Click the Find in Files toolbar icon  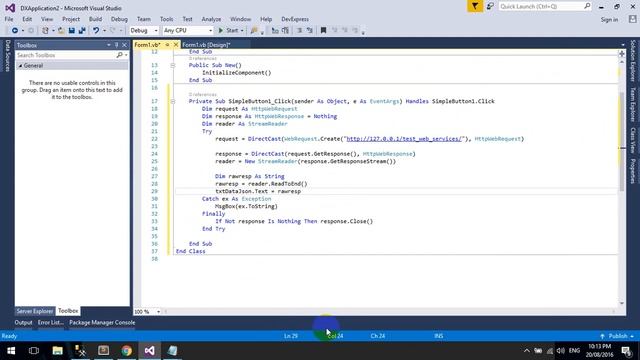pos(254,31)
